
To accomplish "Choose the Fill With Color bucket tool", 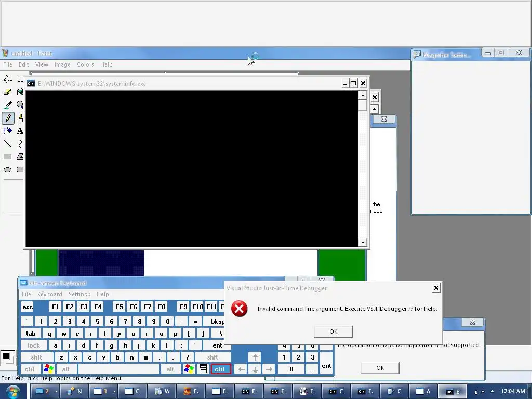I will [20, 92].
